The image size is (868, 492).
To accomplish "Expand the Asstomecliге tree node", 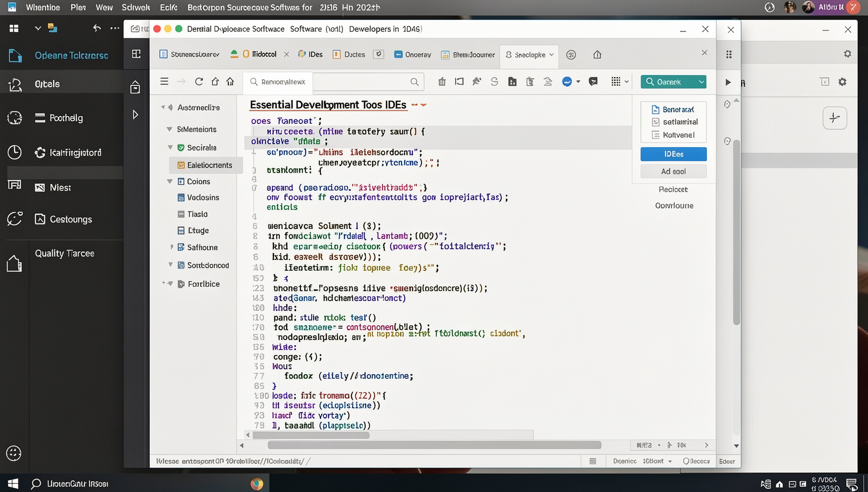I will click(x=163, y=108).
